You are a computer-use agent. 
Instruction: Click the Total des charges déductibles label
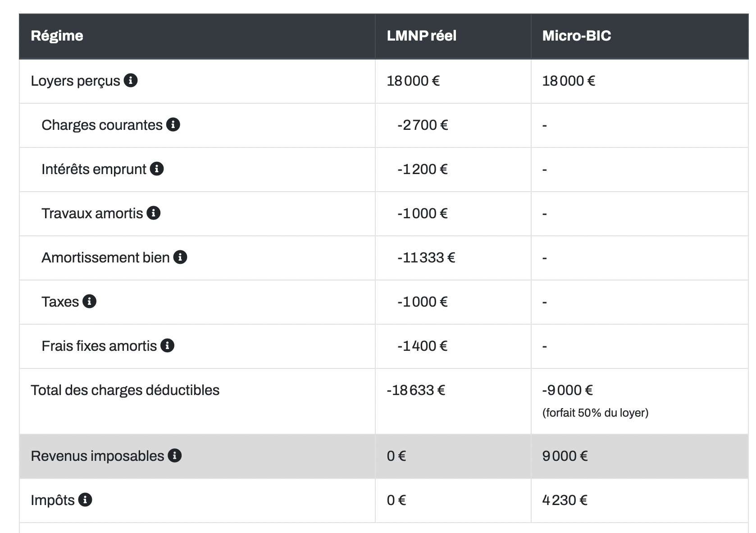pos(125,390)
